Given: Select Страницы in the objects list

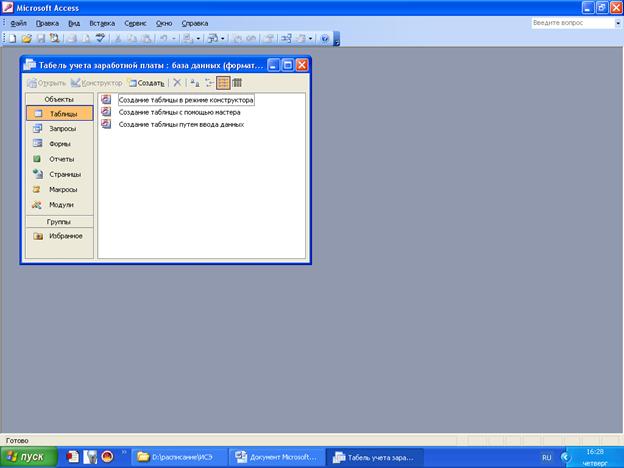Looking at the screenshot, I should (x=59, y=174).
